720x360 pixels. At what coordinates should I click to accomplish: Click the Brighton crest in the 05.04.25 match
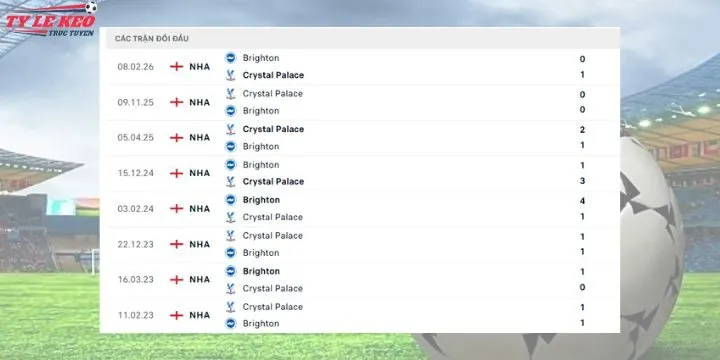click(x=231, y=146)
